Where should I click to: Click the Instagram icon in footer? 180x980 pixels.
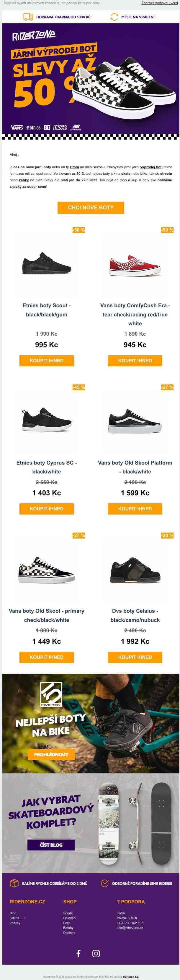(96, 953)
